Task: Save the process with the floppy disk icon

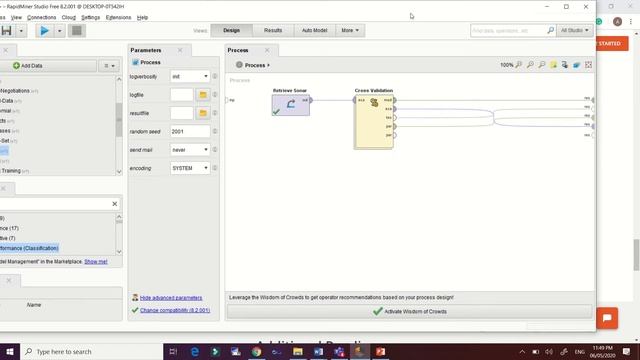Action: (7, 31)
